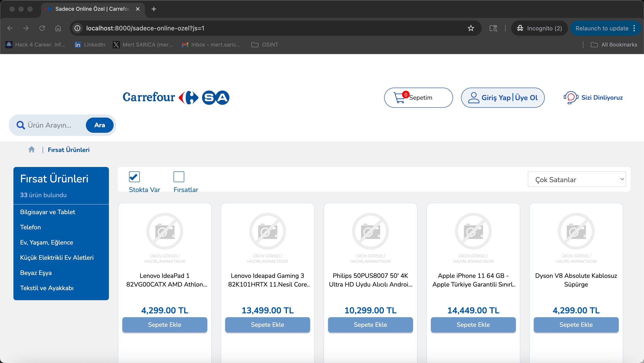Viewport: 644px width, 363px height.
Task: Click the user profile icon
Action: click(474, 98)
